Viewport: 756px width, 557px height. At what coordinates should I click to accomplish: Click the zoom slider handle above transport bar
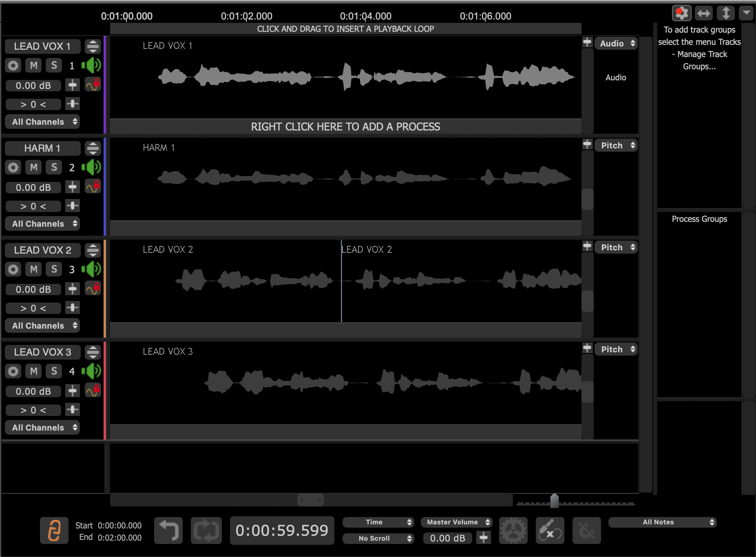click(554, 500)
